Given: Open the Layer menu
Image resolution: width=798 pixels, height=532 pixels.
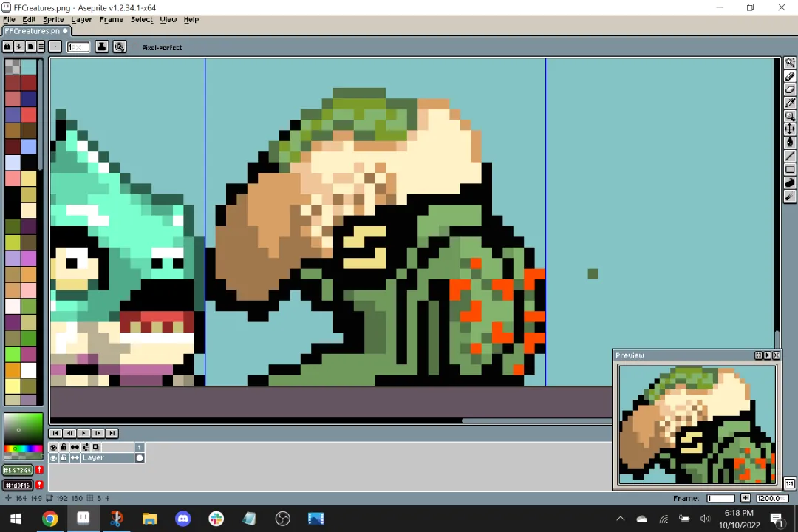Looking at the screenshot, I should (81, 19).
